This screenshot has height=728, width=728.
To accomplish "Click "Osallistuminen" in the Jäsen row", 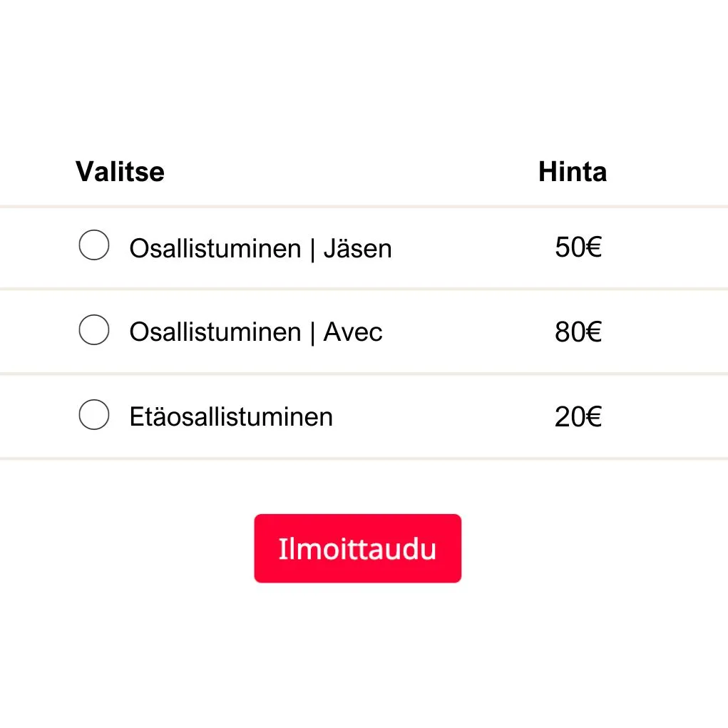I will point(215,249).
